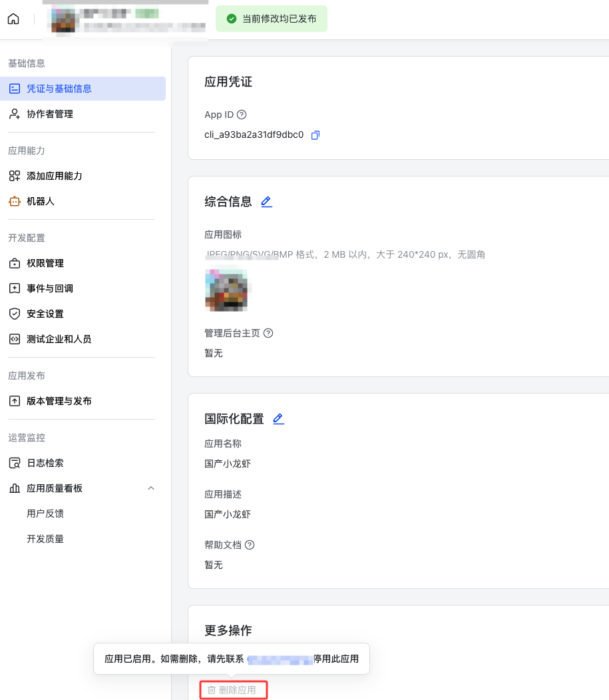
Task: Open 事件与回调 configuration
Action: point(49,288)
